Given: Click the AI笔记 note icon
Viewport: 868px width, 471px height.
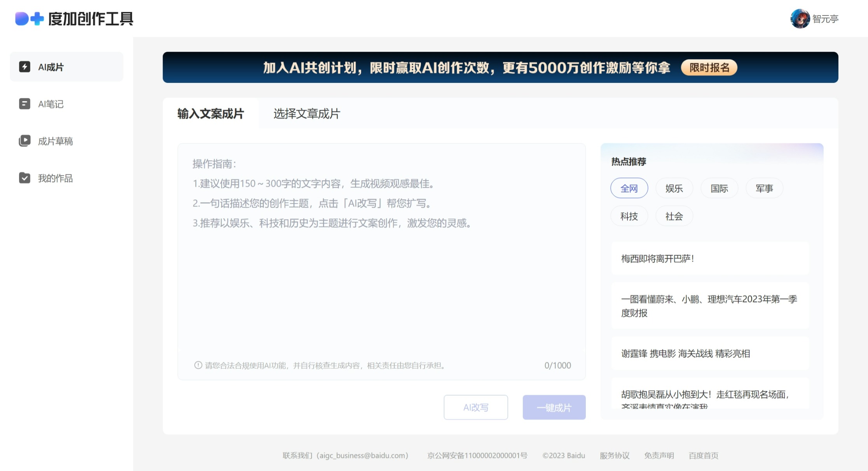Looking at the screenshot, I should [24, 104].
